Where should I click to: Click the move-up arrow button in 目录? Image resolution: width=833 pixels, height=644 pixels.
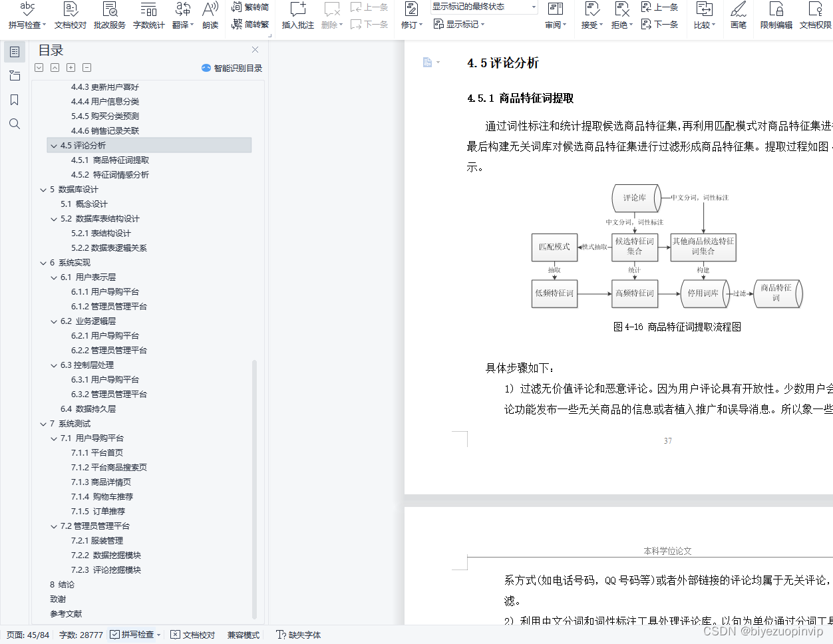point(55,68)
